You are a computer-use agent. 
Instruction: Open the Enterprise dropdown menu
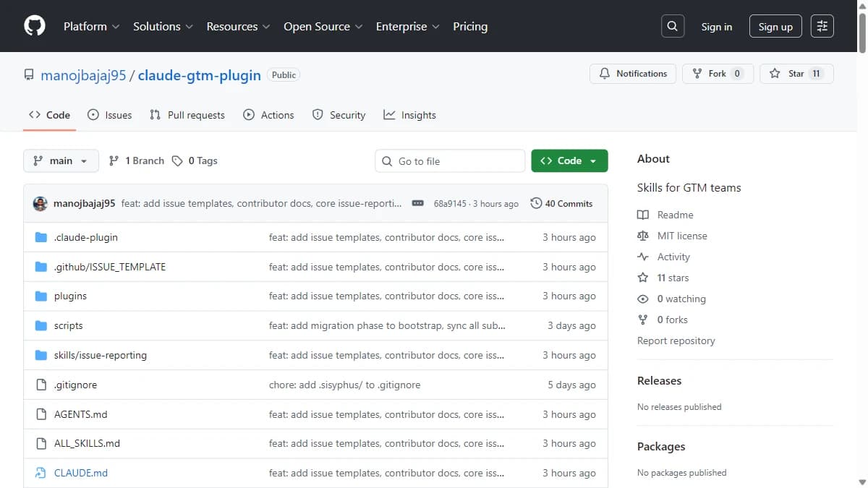(407, 26)
